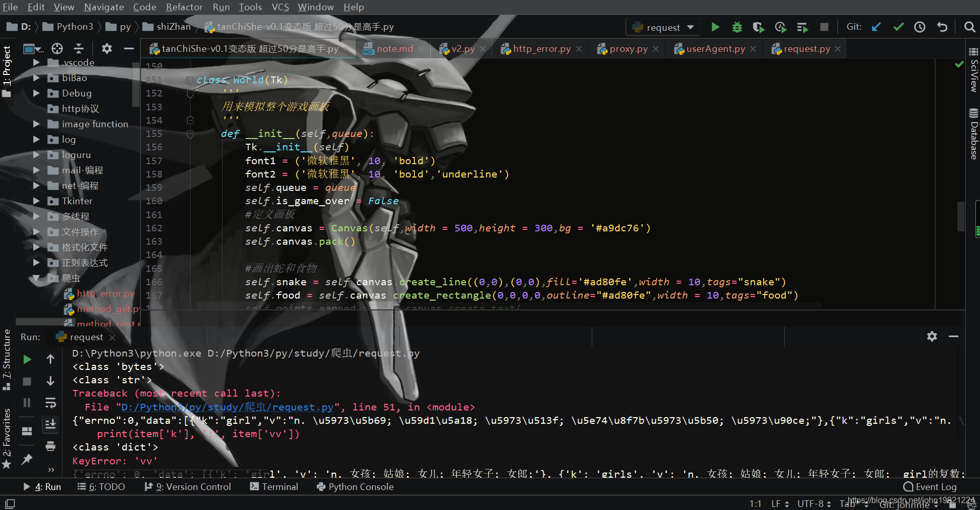Collapse the 爬虫 folder
980x510 pixels.
tap(36, 278)
